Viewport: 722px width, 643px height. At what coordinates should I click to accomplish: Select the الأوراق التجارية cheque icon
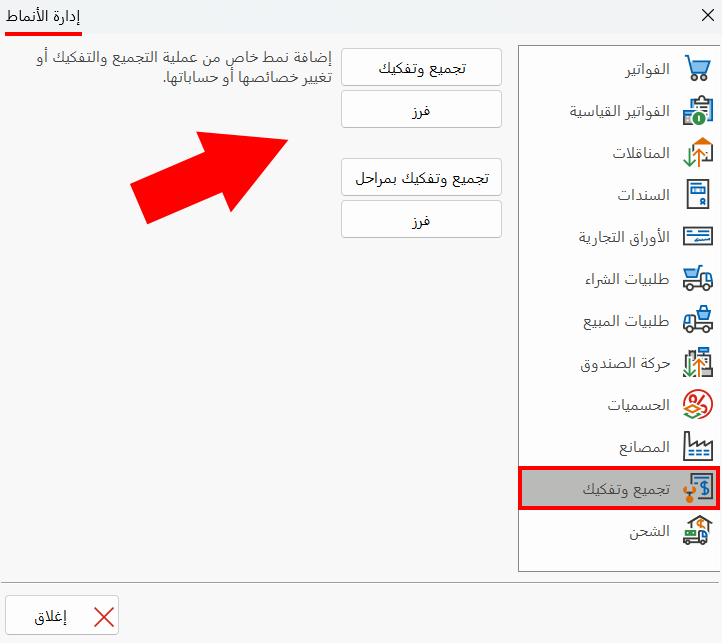coord(698,236)
